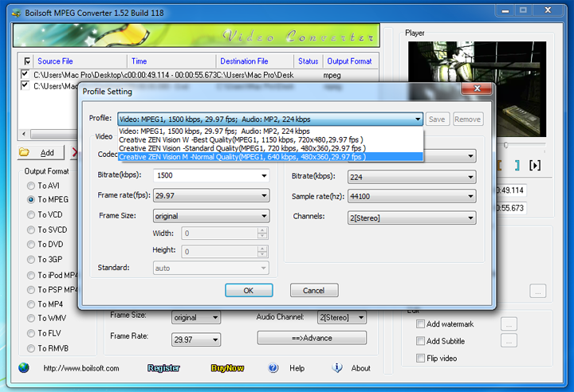Click the About info icon

pos(337,368)
